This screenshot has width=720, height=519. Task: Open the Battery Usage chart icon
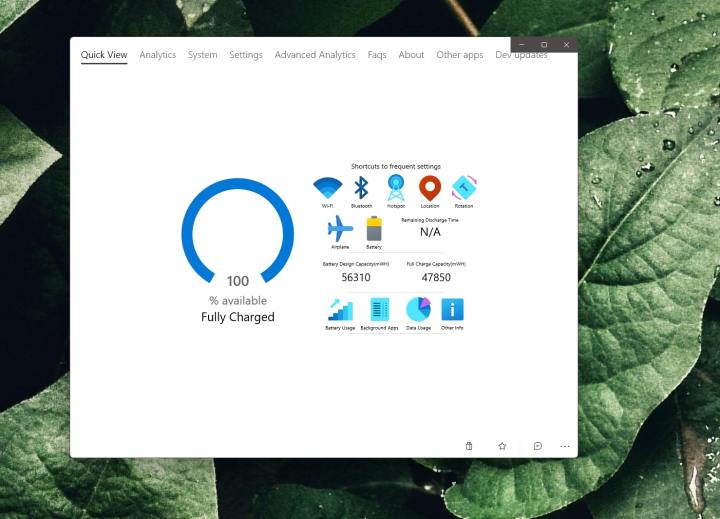pyautogui.click(x=340, y=310)
